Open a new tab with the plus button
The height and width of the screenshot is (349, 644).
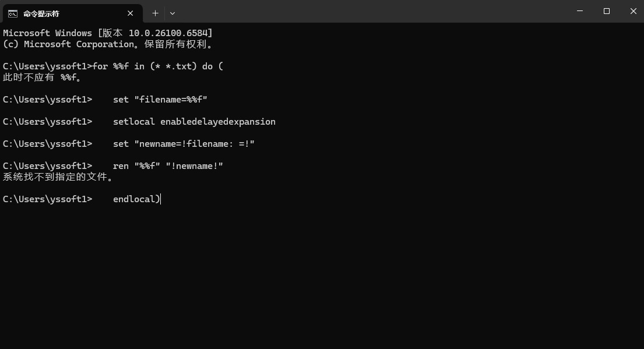[x=155, y=13]
